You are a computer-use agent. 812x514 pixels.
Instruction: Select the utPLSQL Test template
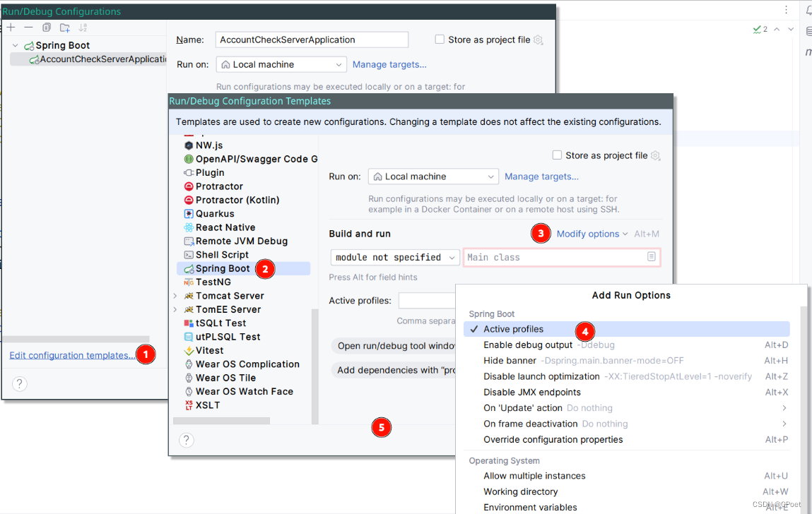pyautogui.click(x=222, y=337)
